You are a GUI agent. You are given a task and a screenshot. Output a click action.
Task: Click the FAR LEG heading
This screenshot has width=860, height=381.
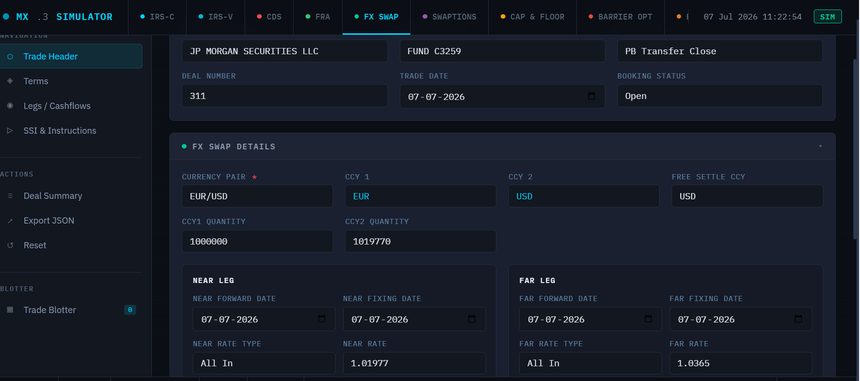point(537,280)
